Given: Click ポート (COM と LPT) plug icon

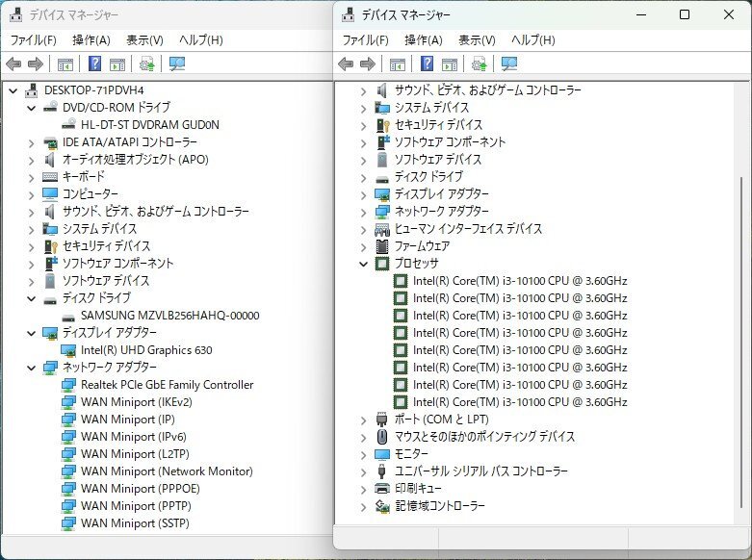Looking at the screenshot, I should point(382,420).
